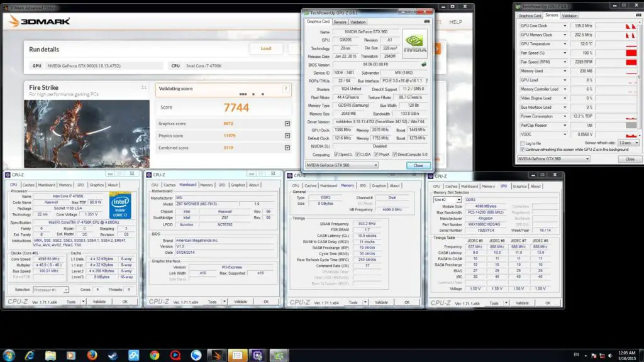Click the Fire Strike score 7744
This screenshot has height=362, width=644.
click(x=236, y=107)
